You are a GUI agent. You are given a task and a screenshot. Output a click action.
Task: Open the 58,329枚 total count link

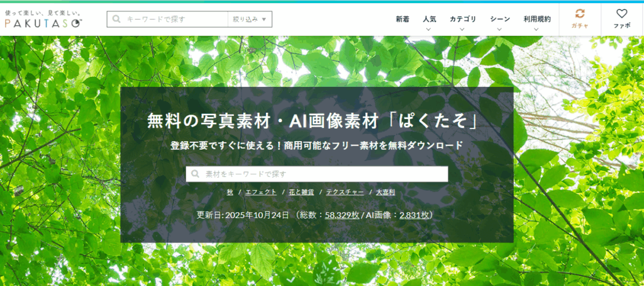click(x=341, y=215)
